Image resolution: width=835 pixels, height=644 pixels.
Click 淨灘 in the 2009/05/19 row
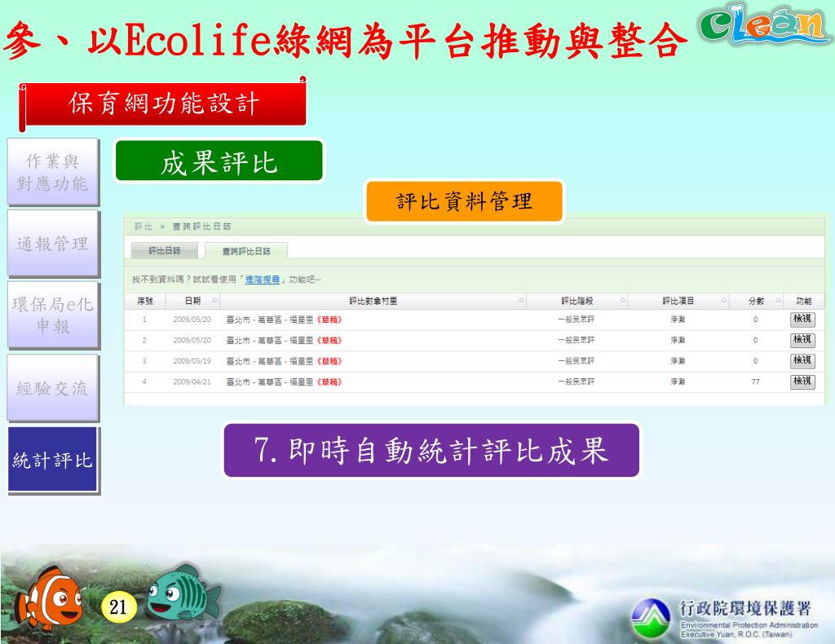[678, 361]
